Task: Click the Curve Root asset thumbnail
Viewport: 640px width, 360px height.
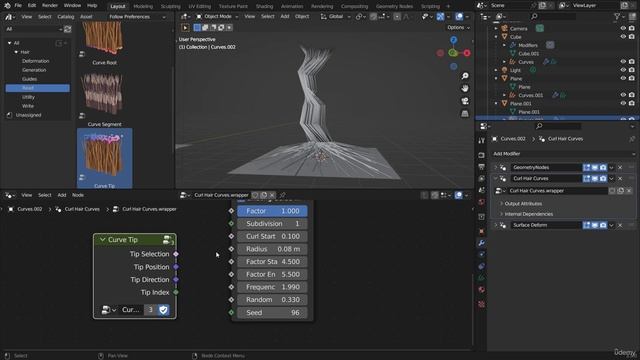Action: click(x=103, y=39)
